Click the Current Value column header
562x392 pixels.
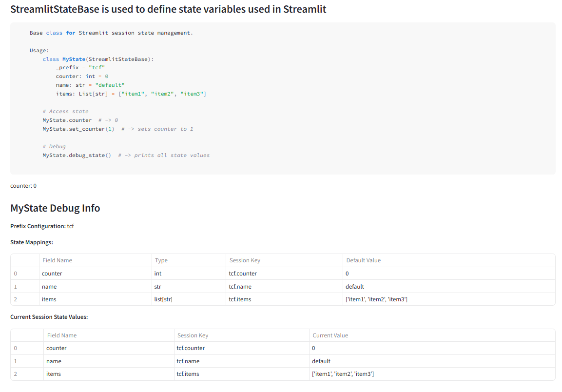(x=432, y=335)
